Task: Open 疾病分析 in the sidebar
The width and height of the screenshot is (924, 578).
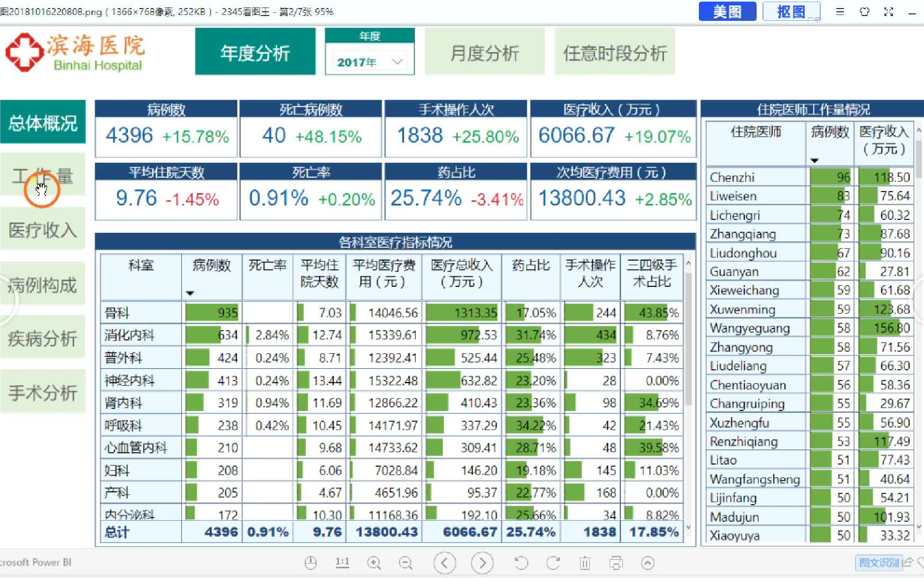Action: [x=43, y=338]
